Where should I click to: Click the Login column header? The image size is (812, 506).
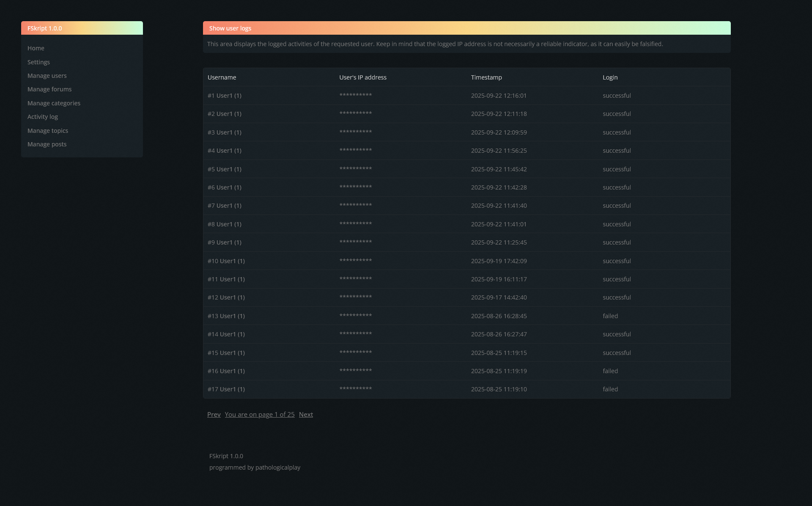point(610,77)
